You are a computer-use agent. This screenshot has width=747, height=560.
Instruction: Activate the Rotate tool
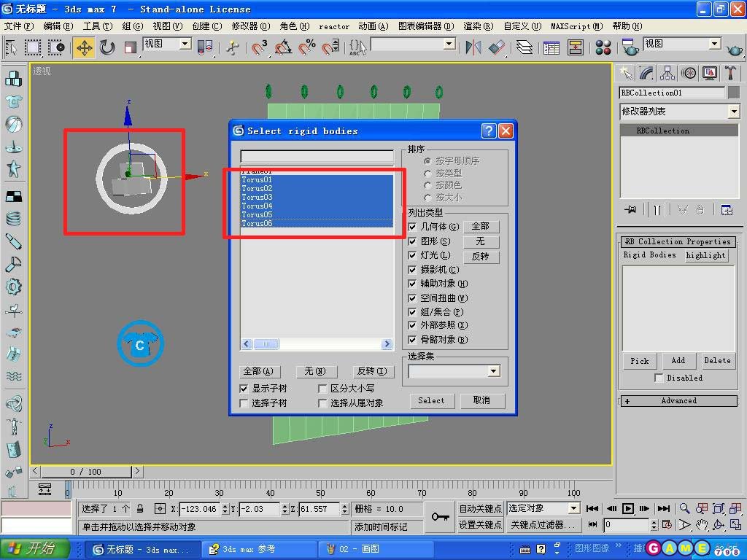coord(107,48)
